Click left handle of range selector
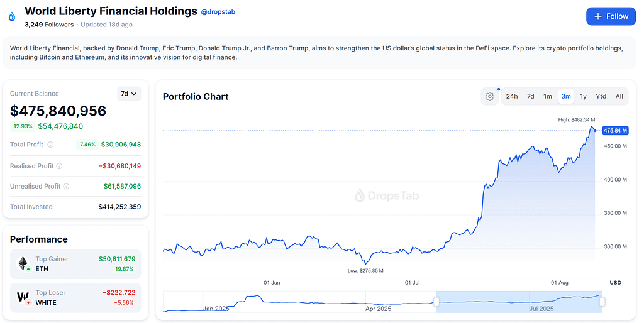 click(x=436, y=302)
